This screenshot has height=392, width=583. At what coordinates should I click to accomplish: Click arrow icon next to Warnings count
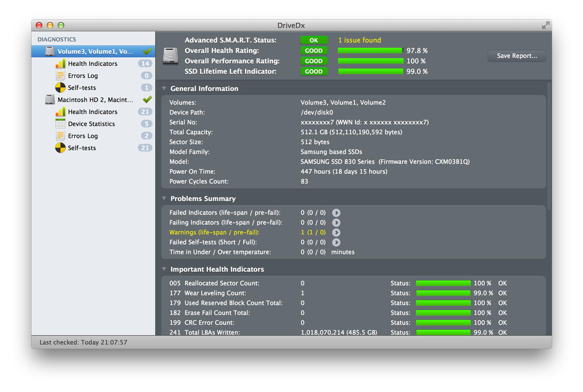point(336,233)
